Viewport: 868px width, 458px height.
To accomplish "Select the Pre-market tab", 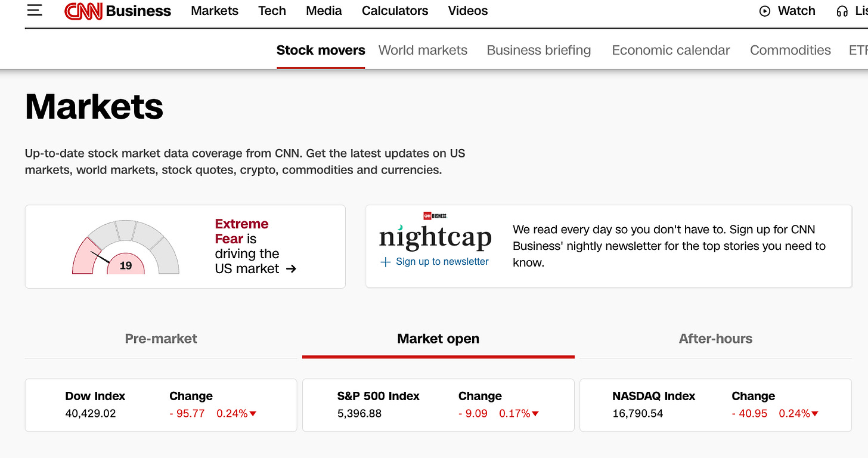I will [161, 339].
